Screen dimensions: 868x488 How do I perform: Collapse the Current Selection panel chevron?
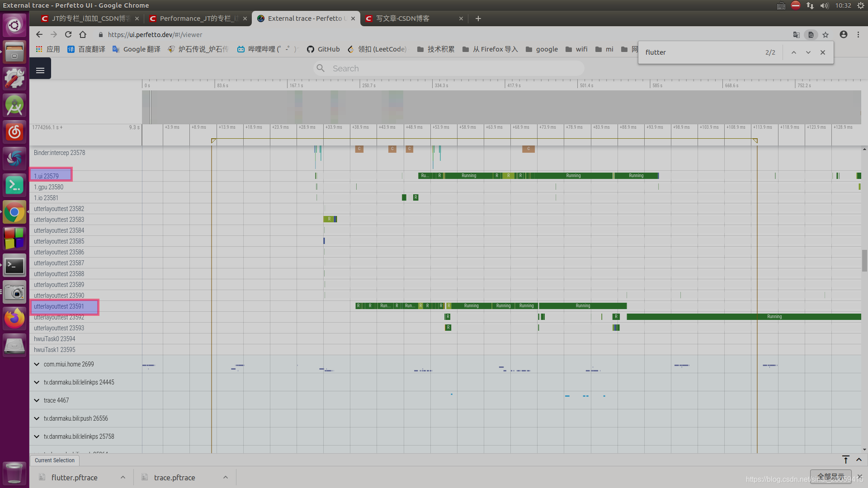click(x=859, y=460)
